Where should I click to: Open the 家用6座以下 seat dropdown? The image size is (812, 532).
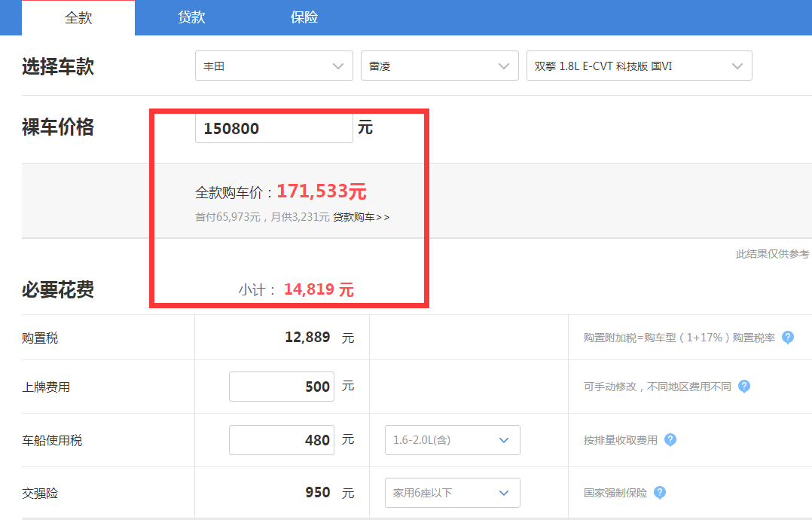point(453,493)
